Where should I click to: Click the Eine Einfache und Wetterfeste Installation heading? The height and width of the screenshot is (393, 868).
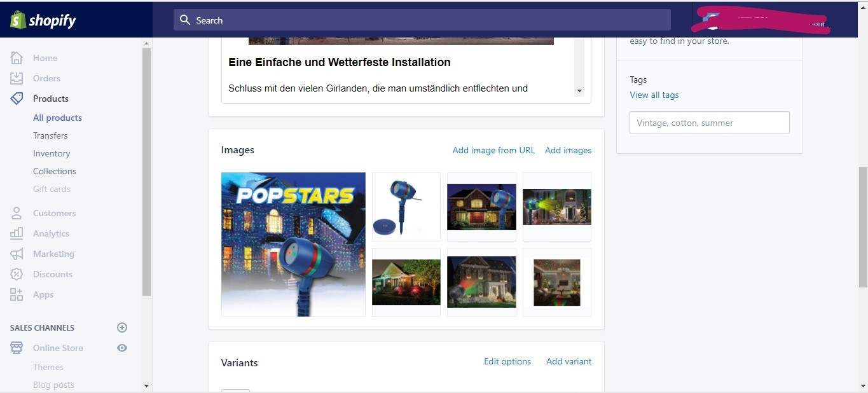340,62
